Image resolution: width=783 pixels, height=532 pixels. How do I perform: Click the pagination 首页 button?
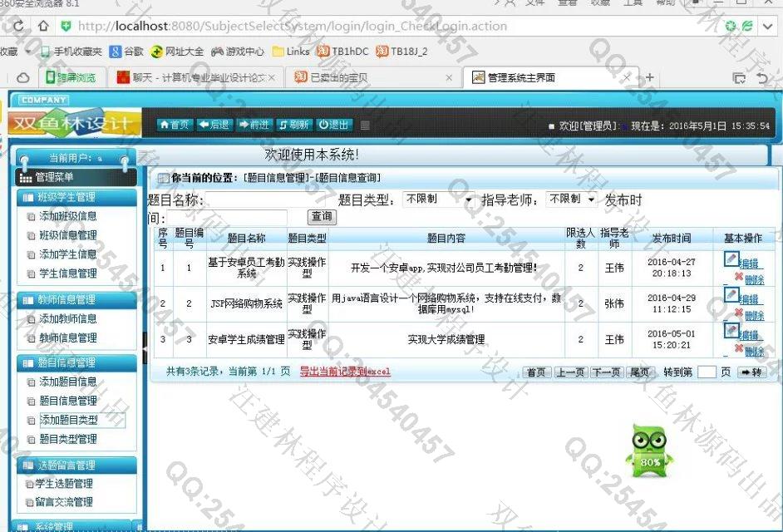point(537,372)
